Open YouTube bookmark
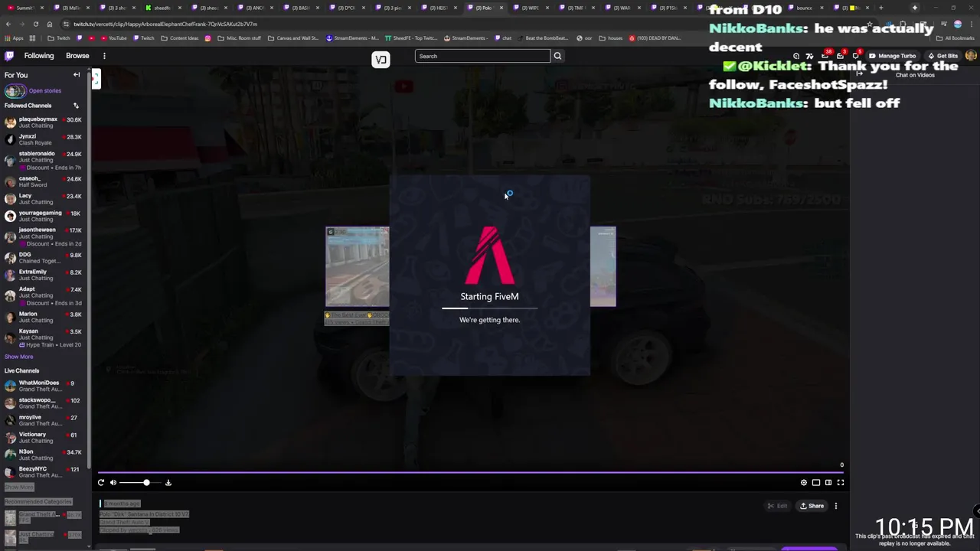Image resolution: width=980 pixels, height=551 pixels. click(x=113, y=38)
